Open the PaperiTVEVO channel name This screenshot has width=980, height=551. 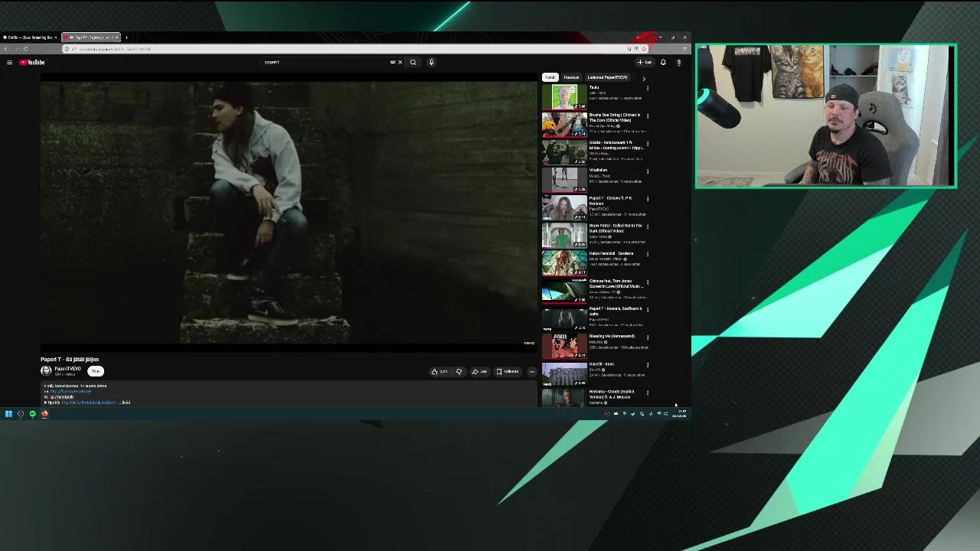pyautogui.click(x=67, y=369)
